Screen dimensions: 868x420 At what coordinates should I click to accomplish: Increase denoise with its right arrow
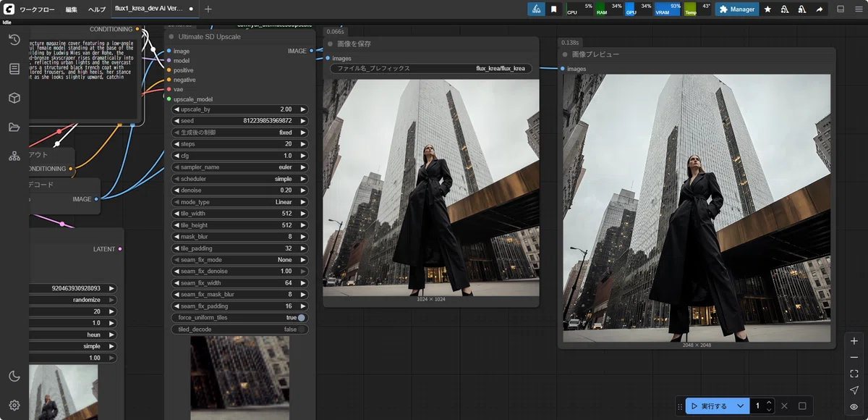point(304,190)
